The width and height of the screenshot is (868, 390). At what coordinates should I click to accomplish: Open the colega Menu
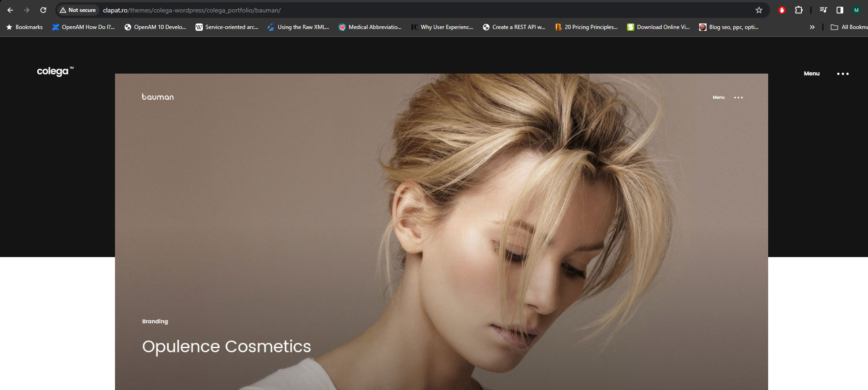click(811, 74)
